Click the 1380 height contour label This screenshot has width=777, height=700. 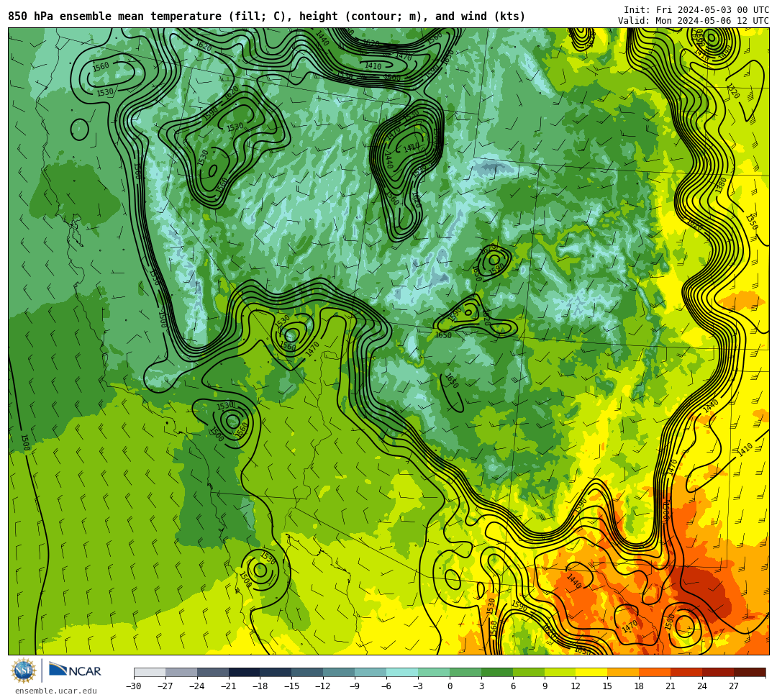[x=722, y=185]
